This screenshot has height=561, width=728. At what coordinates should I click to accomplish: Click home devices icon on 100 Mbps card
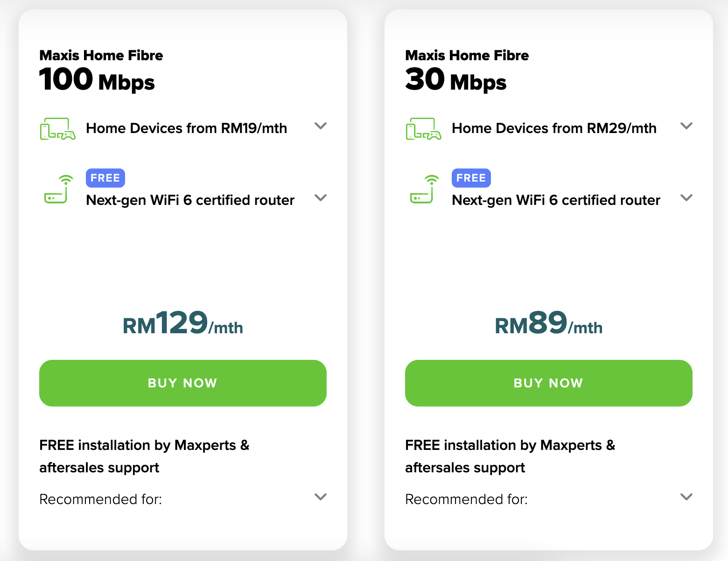57,129
